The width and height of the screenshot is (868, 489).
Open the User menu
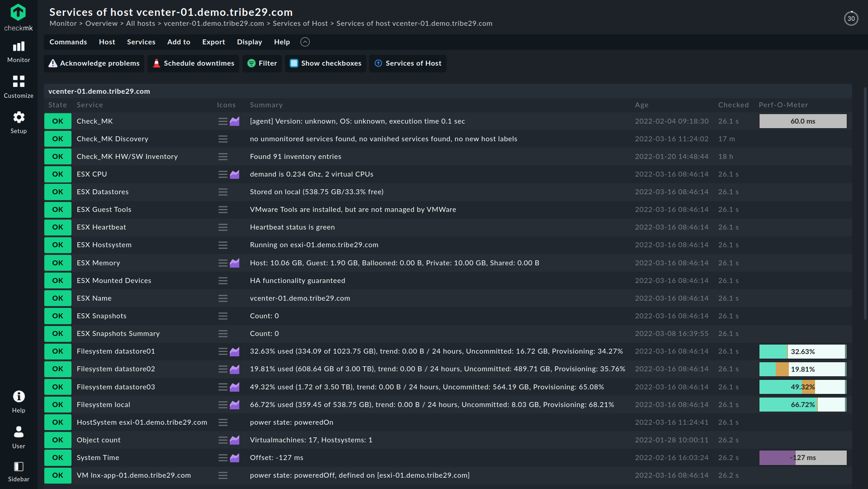click(x=19, y=437)
